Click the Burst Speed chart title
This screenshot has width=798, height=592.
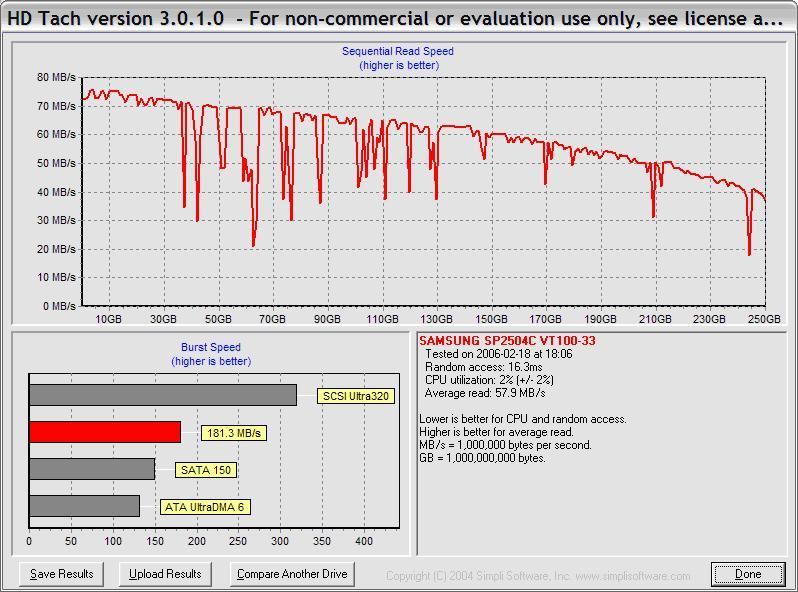click(211, 347)
